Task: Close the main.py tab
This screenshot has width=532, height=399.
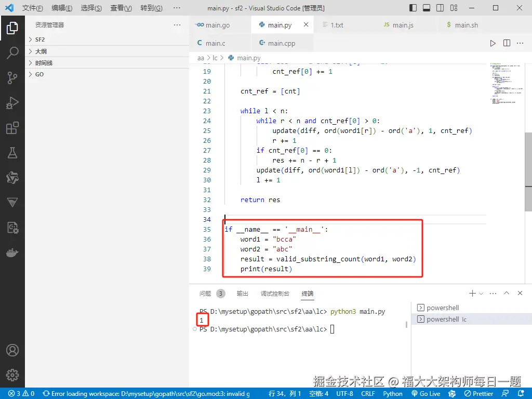Action: pyautogui.click(x=306, y=24)
